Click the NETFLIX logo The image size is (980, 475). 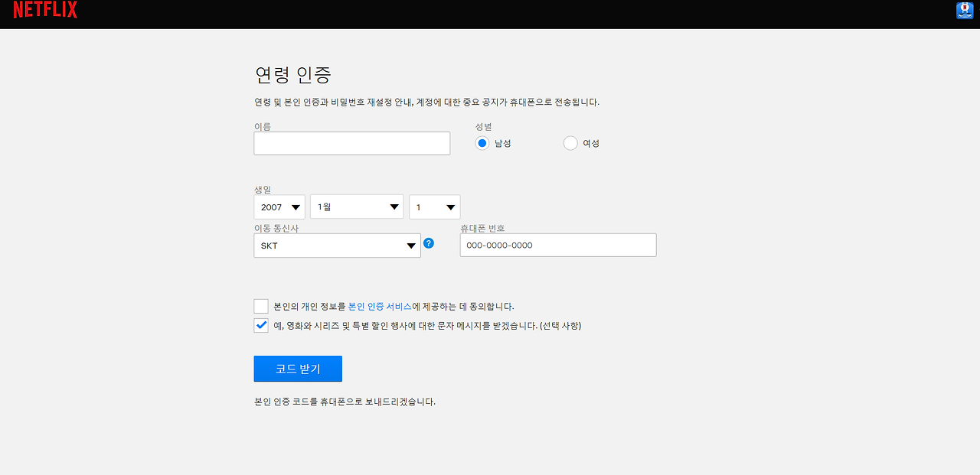tap(44, 11)
